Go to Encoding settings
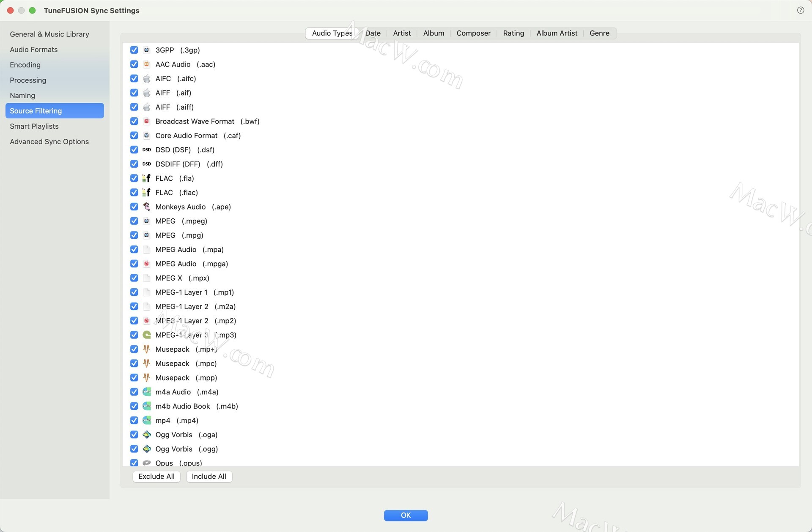 (55, 65)
